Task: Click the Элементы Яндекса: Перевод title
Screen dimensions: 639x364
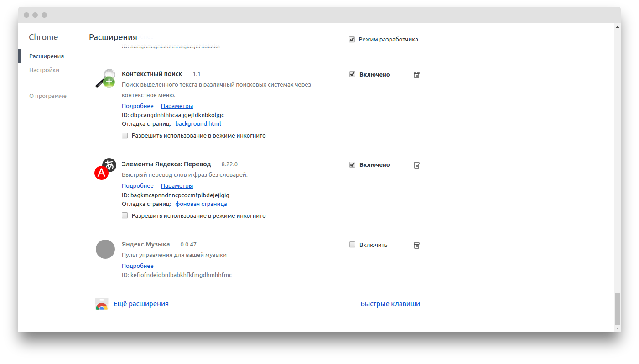Action: (166, 164)
